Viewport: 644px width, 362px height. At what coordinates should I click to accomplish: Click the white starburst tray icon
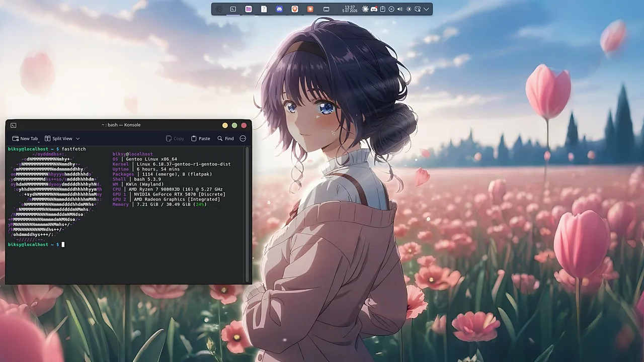point(365,9)
